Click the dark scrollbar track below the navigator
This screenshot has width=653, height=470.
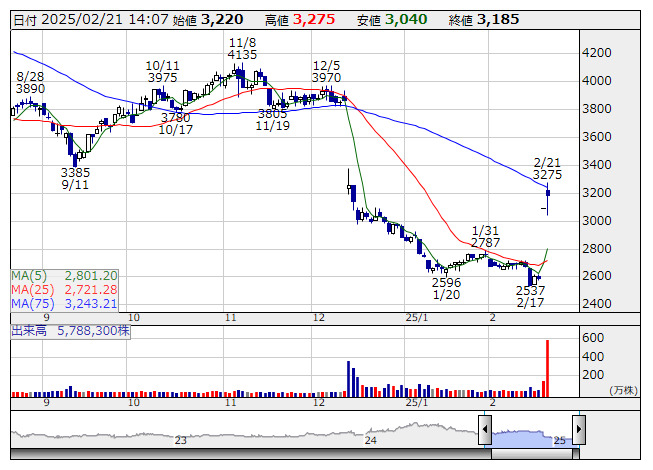pyautogui.click(x=251, y=454)
